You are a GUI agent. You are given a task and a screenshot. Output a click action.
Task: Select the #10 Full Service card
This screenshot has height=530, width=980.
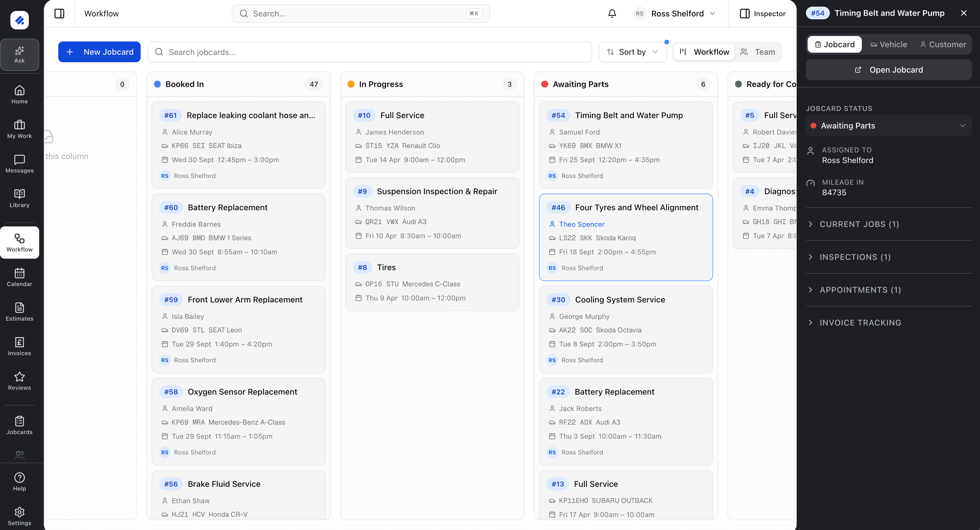tap(432, 137)
